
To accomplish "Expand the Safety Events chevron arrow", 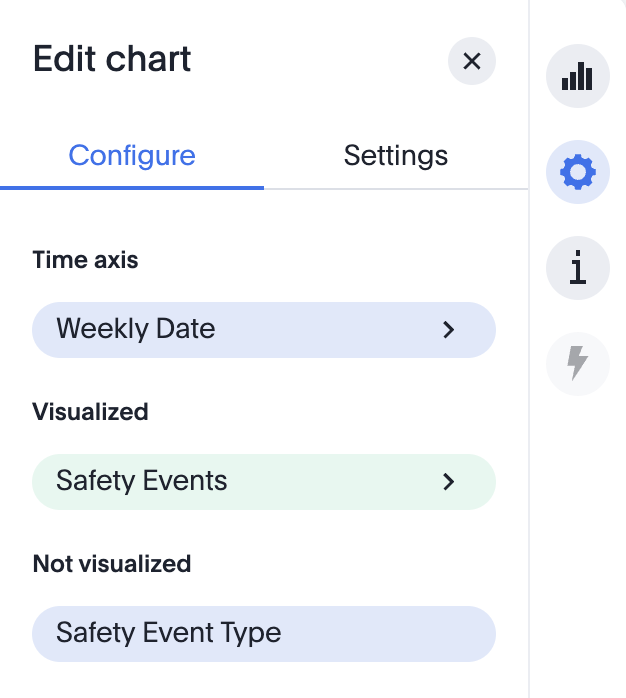I will point(449,481).
